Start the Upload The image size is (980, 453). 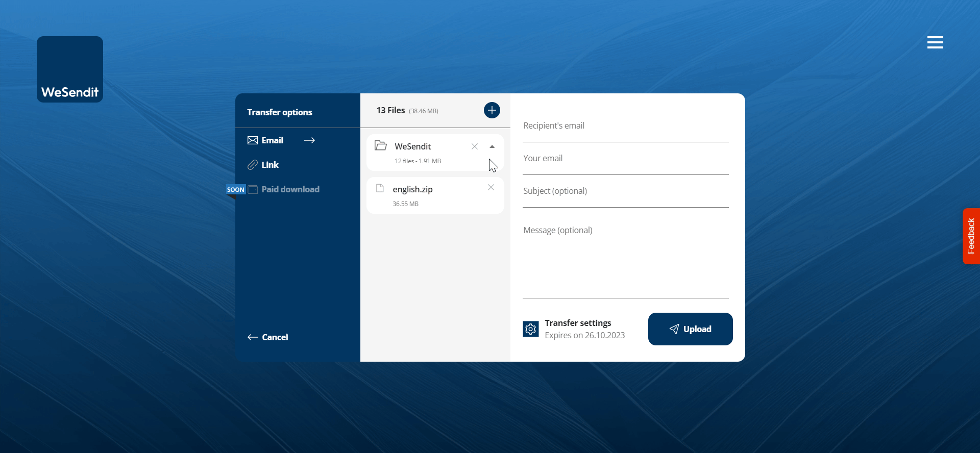[691, 329]
